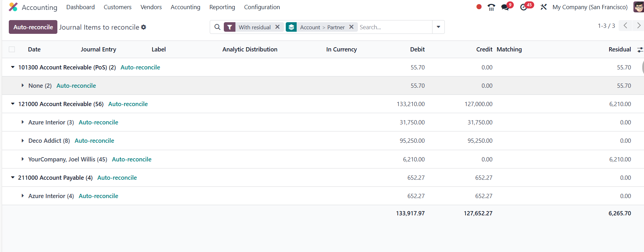Click the red recording indicator dot
This screenshot has width=644, height=252.
coord(479,7)
